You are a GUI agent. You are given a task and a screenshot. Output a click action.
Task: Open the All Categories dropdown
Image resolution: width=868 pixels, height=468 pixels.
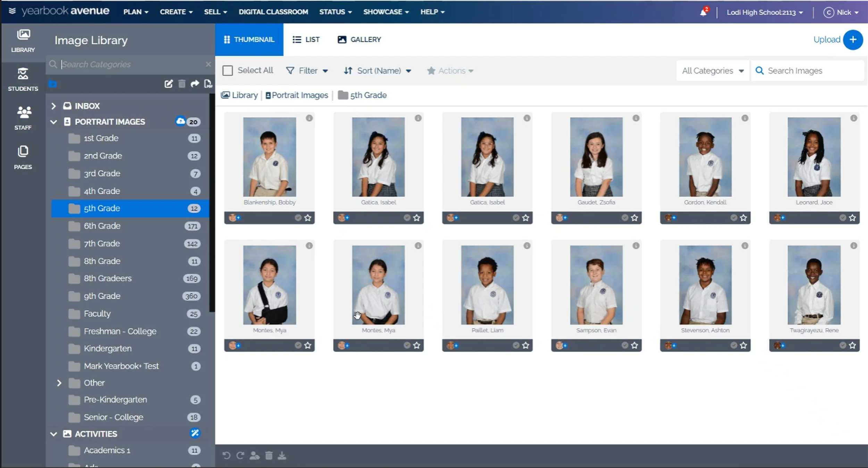tap(713, 71)
